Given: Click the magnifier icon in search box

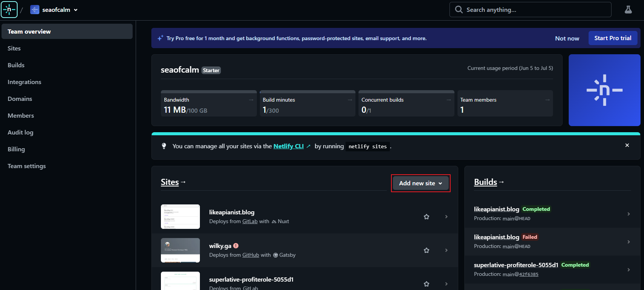Looking at the screenshot, I should pyautogui.click(x=459, y=10).
